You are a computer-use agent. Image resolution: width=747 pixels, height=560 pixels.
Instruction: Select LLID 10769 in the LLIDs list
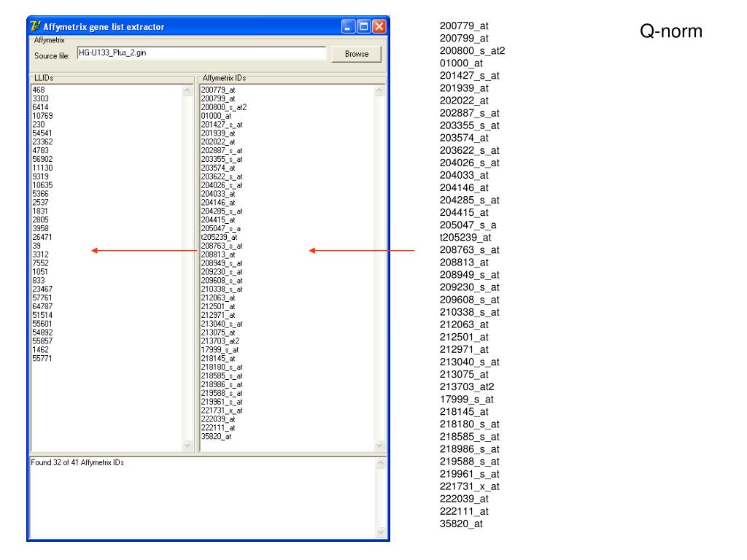42,116
